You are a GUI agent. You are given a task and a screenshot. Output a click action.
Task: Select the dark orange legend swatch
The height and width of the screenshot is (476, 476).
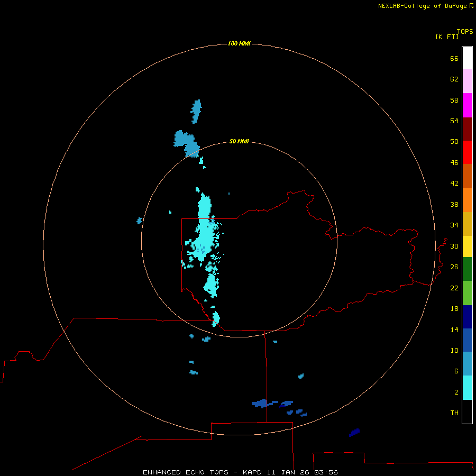(x=467, y=176)
